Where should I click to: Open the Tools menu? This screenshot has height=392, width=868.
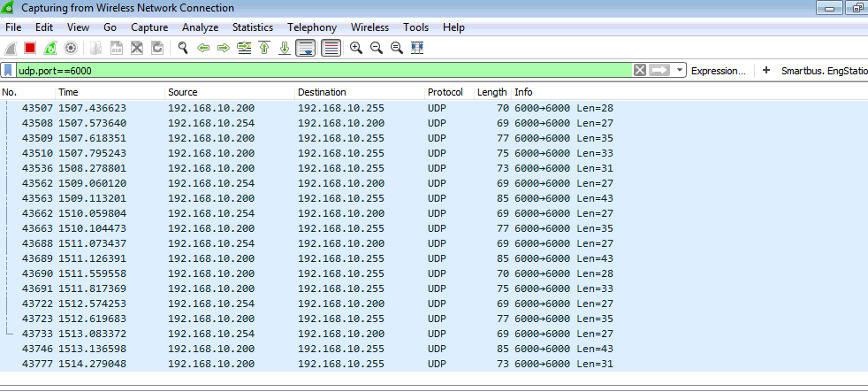[415, 27]
